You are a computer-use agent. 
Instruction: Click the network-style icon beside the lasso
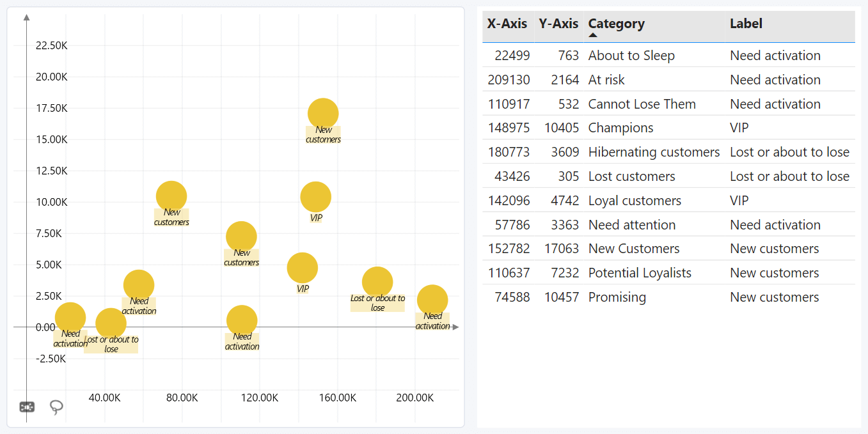tap(27, 407)
